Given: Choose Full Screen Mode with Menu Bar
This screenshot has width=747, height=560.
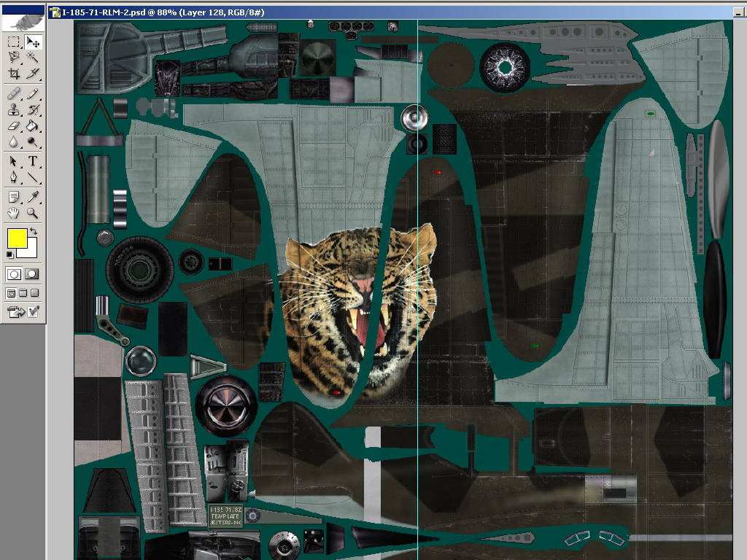Looking at the screenshot, I should 23,293.
